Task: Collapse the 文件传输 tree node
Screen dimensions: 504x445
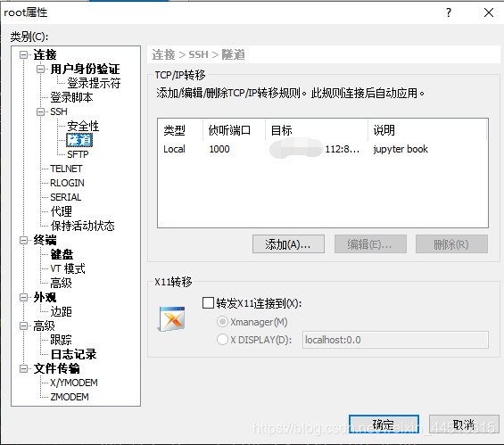Action: pos(23,368)
